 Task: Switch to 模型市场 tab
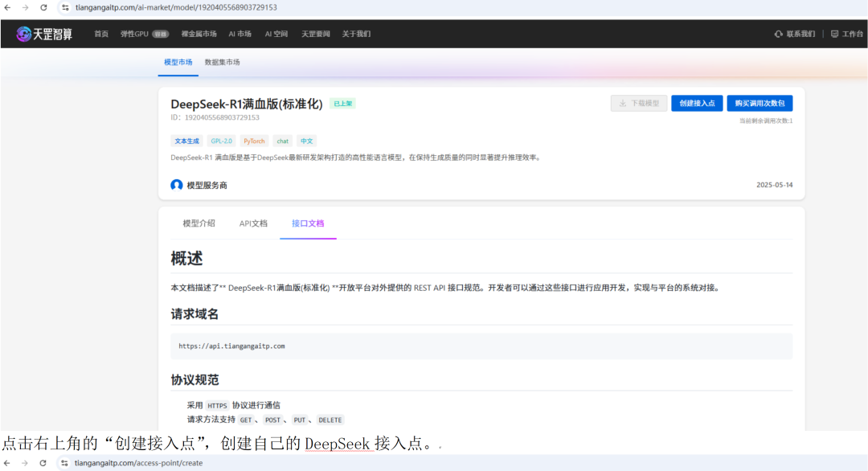pyautogui.click(x=178, y=63)
